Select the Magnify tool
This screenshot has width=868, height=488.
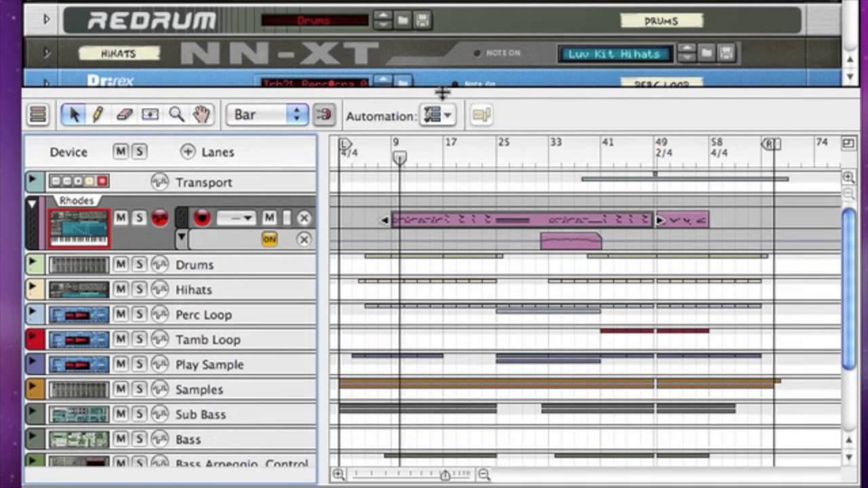[176, 115]
